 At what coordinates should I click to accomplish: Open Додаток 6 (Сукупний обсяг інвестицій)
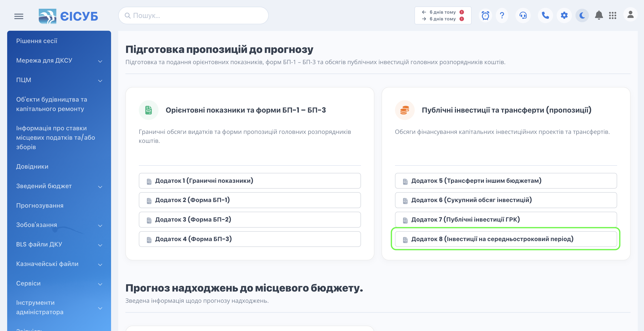point(506,200)
